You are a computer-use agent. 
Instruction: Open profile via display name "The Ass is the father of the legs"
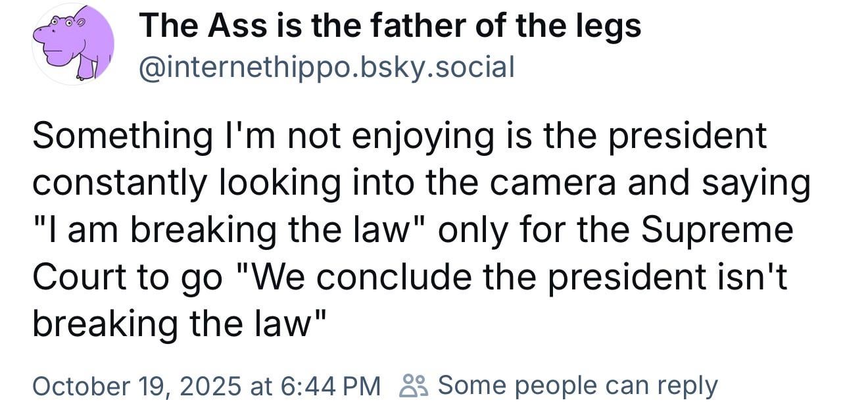tap(389, 27)
